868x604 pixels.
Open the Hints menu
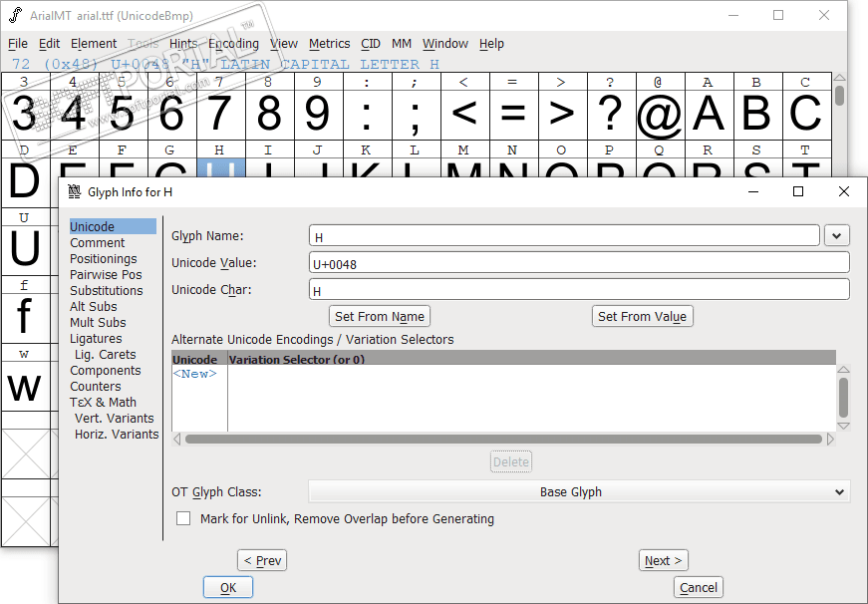[x=183, y=44]
